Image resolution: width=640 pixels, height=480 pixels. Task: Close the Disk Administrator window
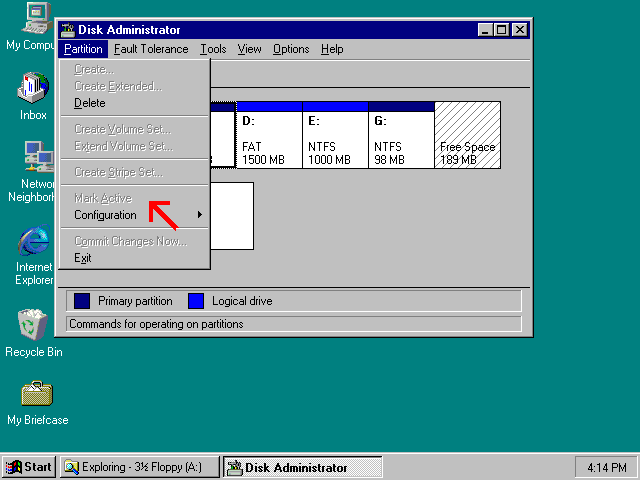520,30
